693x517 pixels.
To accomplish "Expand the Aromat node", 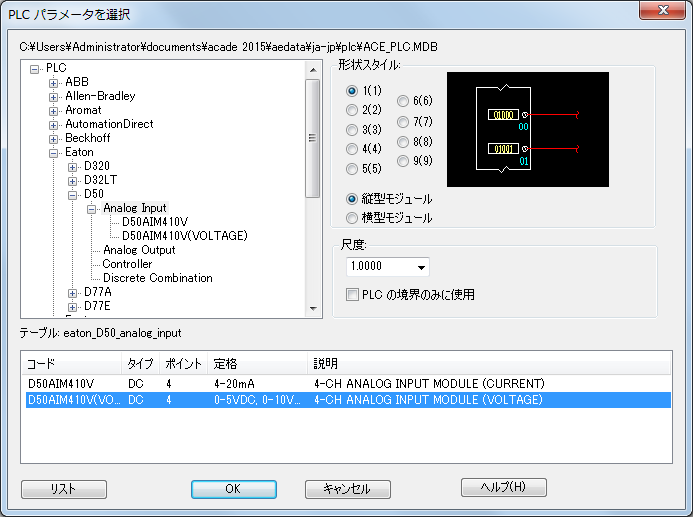I will 53,111.
